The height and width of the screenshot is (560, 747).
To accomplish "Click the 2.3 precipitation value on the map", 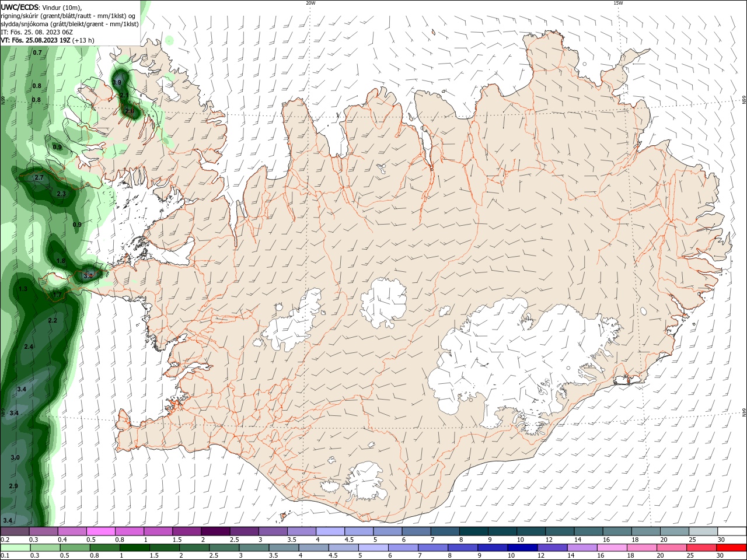I will pyautogui.click(x=61, y=194).
